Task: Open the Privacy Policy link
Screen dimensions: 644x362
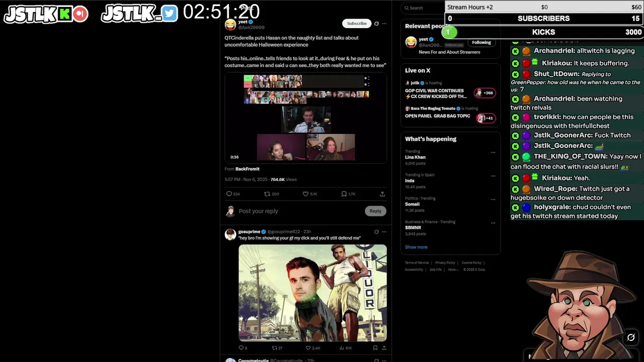Action: (x=445, y=263)
